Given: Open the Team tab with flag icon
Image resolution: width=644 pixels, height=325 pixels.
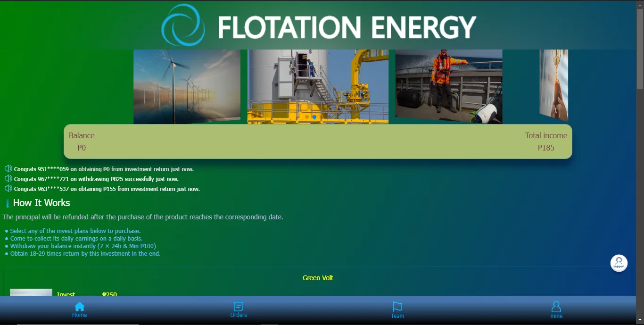Looking at the screenshot, I should (x=397, y=310).
